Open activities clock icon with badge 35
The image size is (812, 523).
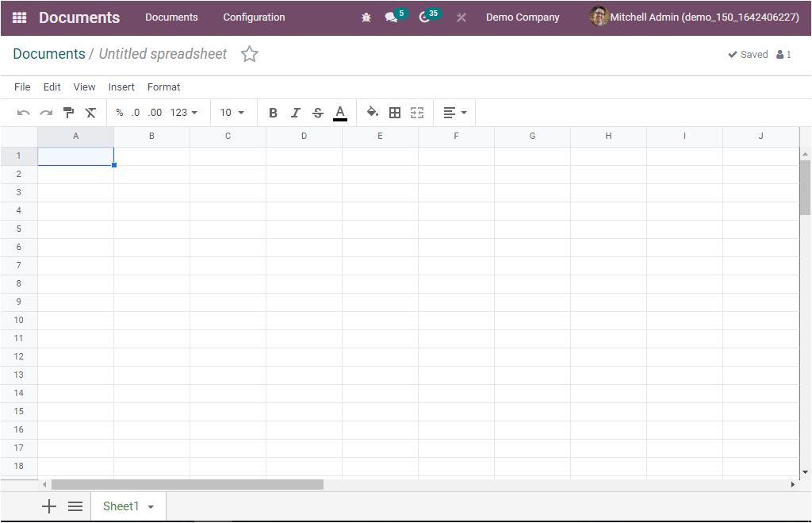[429, 16]
